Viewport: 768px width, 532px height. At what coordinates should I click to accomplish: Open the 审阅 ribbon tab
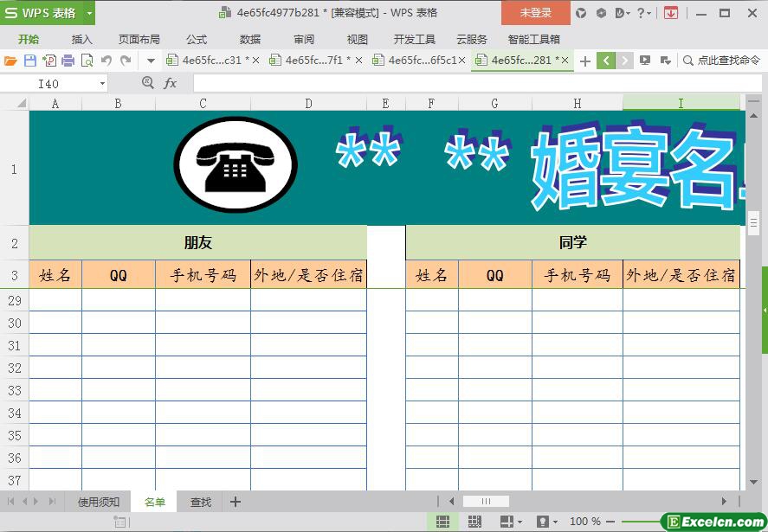[x=304, y=39]
